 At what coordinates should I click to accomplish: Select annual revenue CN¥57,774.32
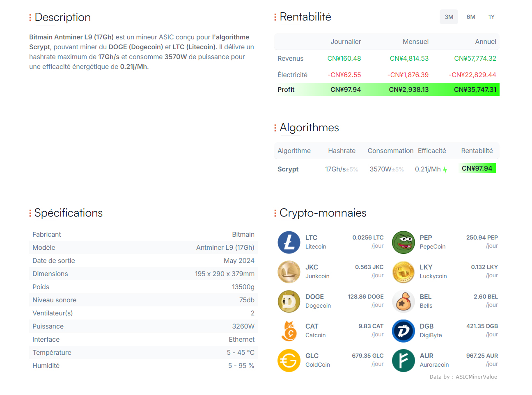(475, 58)
